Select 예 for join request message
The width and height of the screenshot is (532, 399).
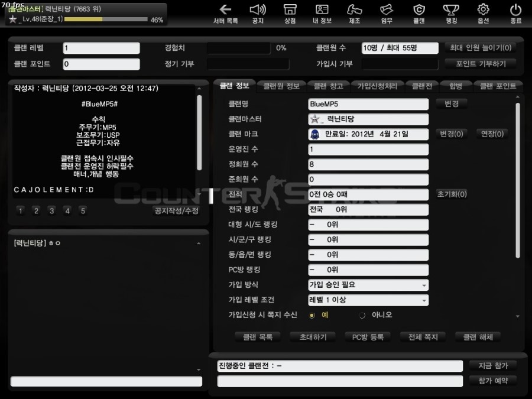(x=312, y=316)
